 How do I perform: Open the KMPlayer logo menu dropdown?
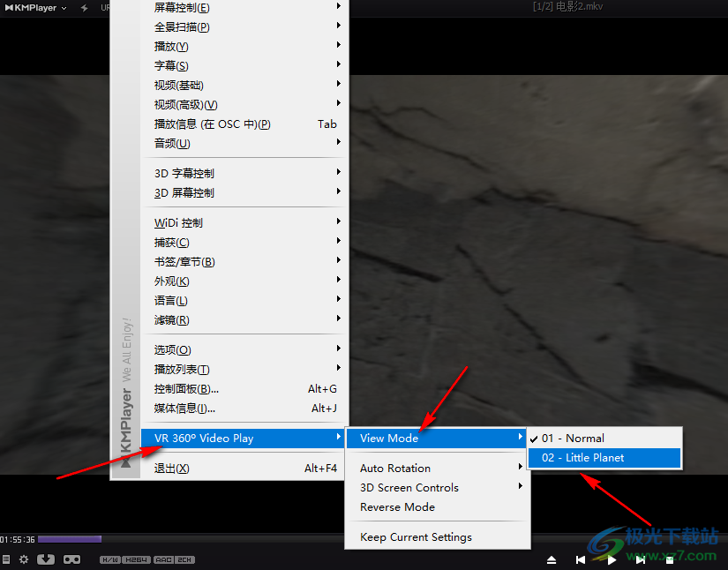tap(36, 7)
